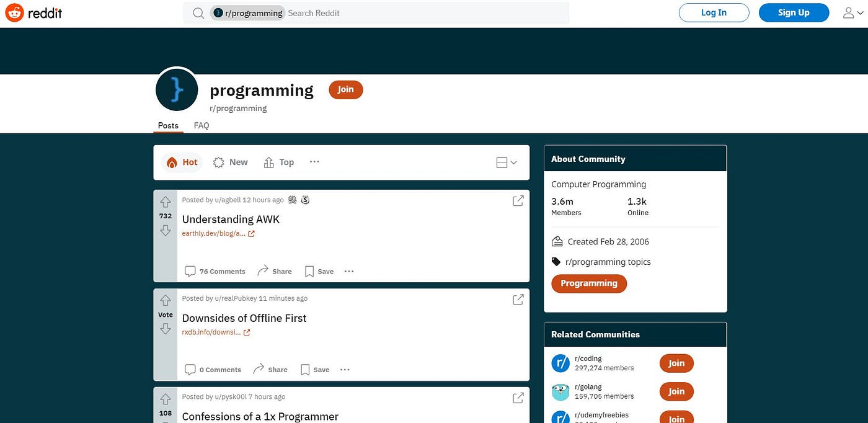The width and height of the screenshot is (868, 423).
Task: Open Understanding AWK link in new tab icon
Action: coord(518,201)
